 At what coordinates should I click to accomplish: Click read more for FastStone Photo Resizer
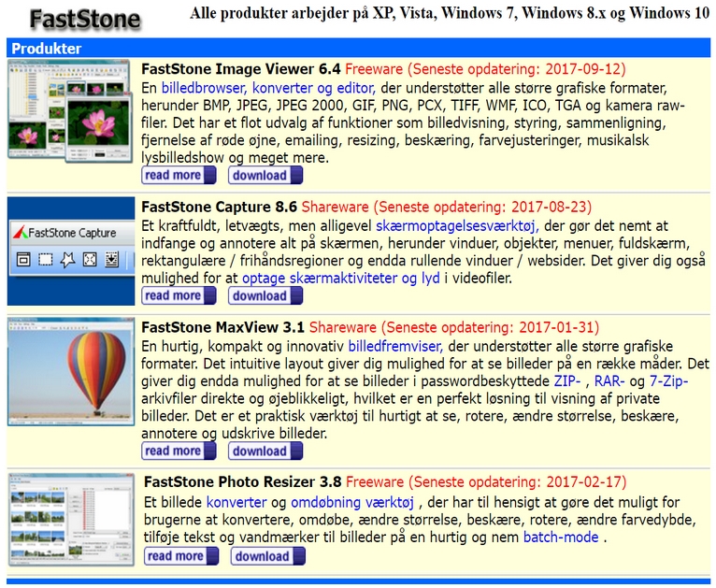click(x=181, y=556)
